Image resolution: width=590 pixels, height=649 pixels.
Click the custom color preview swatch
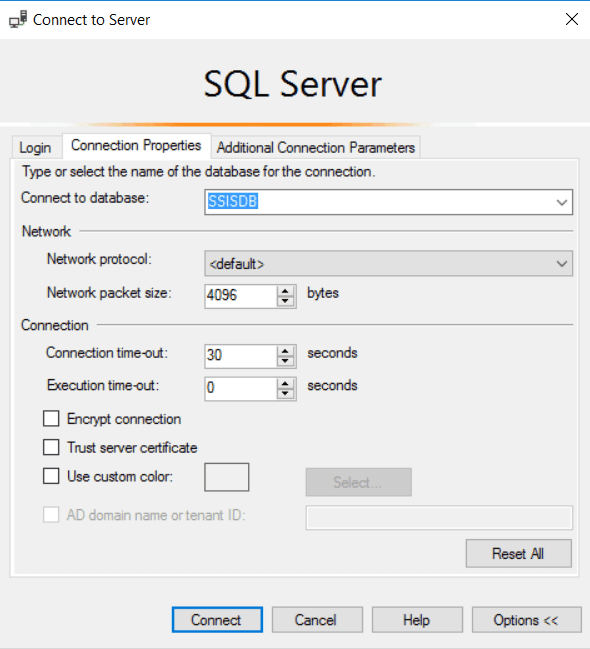[x=226, y=477]
